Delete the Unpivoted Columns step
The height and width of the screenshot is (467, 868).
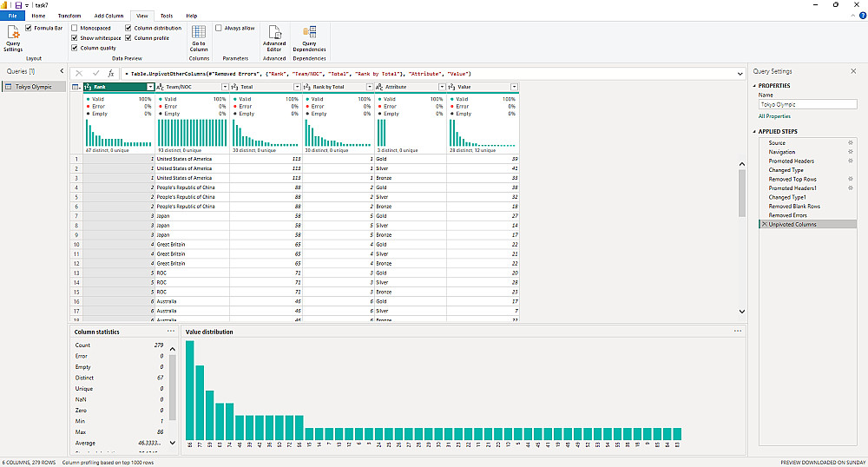[764, 225]
